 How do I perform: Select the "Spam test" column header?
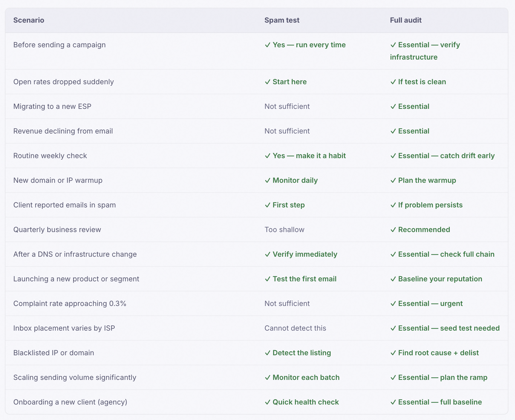pos(282,20)
